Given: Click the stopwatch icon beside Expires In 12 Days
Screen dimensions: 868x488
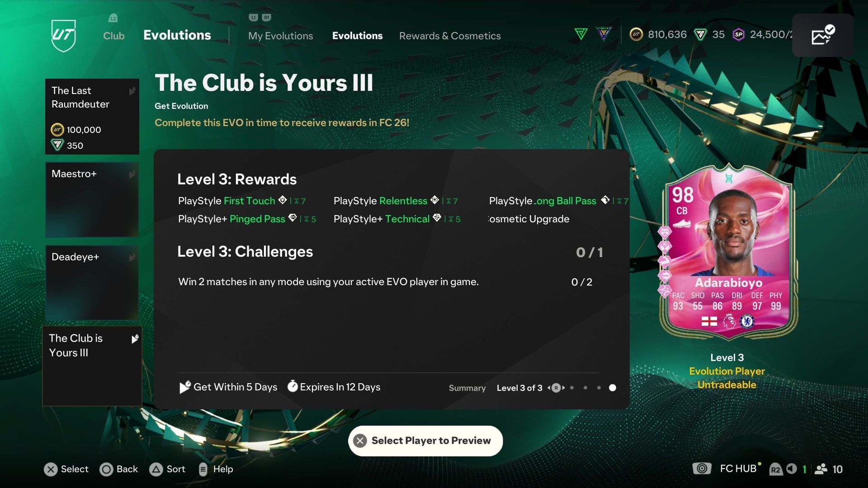Looking at the screenshot, I should pyautogui.click(x=292, y=386).
